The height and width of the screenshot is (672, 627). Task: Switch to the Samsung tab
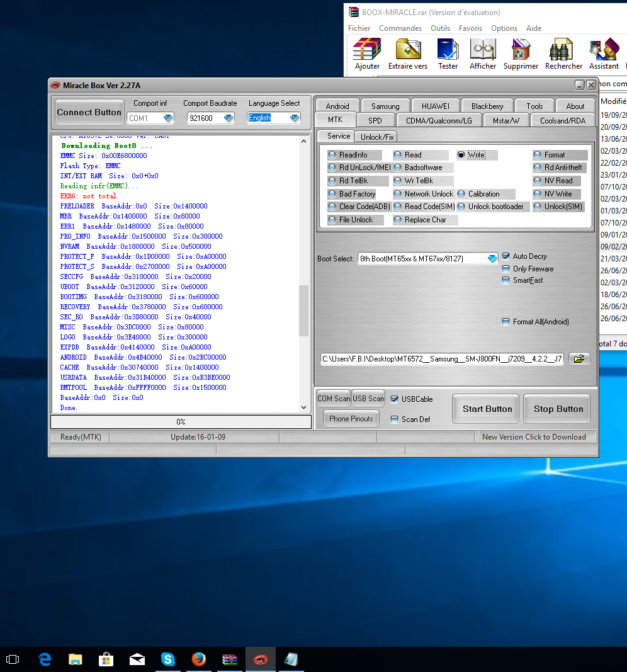[385, 106]
